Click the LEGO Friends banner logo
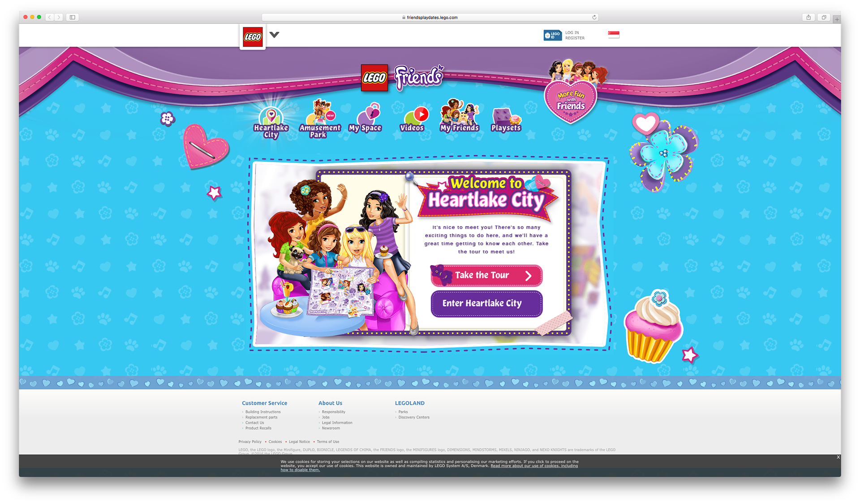860x504 pixels. click(402, 78)
